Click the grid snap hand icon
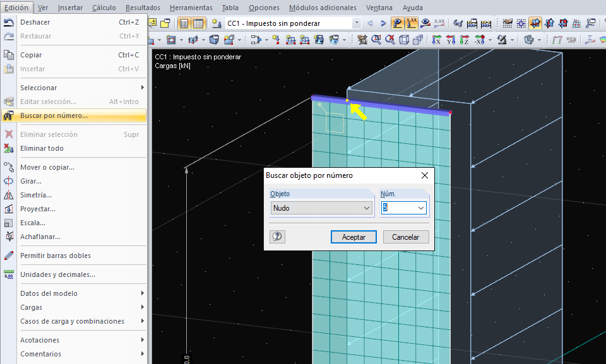This screenshot has width=606, height=364. tap(507, 23)
